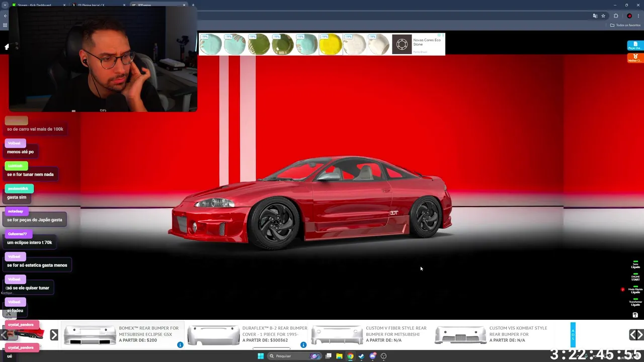644x362 pixels.
Task: Click the Bomex Rear Bumper title text
Action: click(148, 331)
